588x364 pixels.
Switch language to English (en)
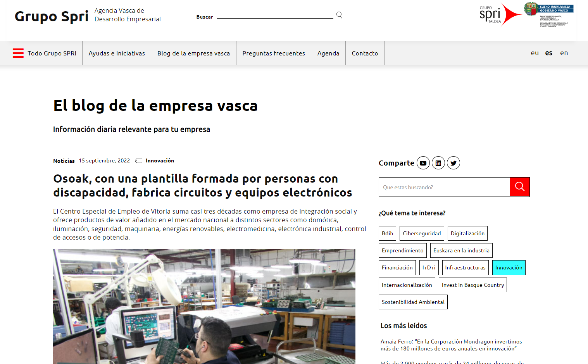[x=564, y=53]
